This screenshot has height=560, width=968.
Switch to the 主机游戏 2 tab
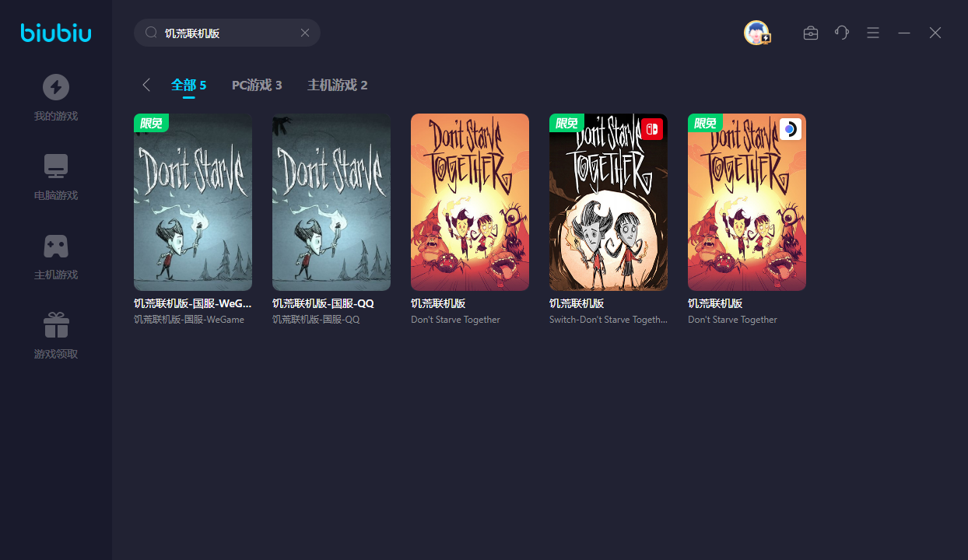pyautogui.click(x=337, y=85)
